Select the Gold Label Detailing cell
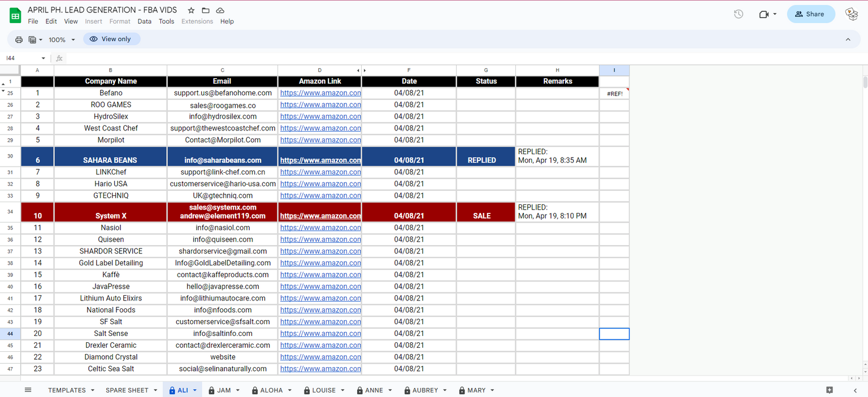The height and width of the screenshot is (397, 868). pyautogui.click(x=111, y=263)
